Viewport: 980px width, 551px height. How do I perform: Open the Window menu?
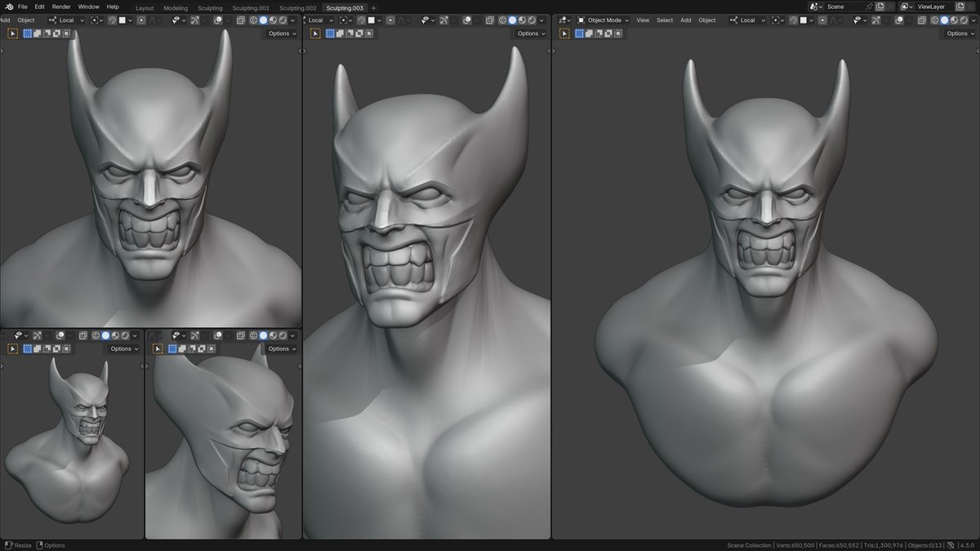pyautogui.click(x=89, y=7)
